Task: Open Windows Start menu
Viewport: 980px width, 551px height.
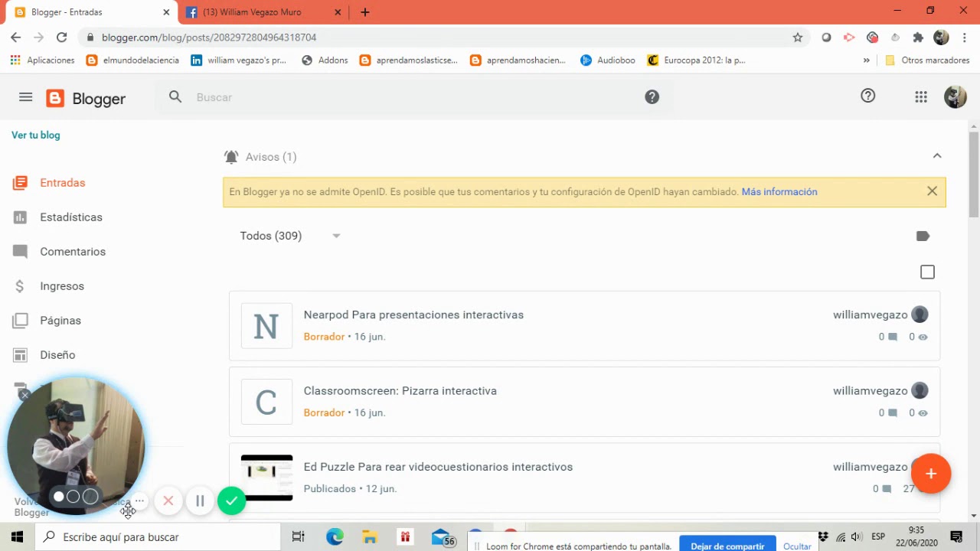Action: click(17, 537)
